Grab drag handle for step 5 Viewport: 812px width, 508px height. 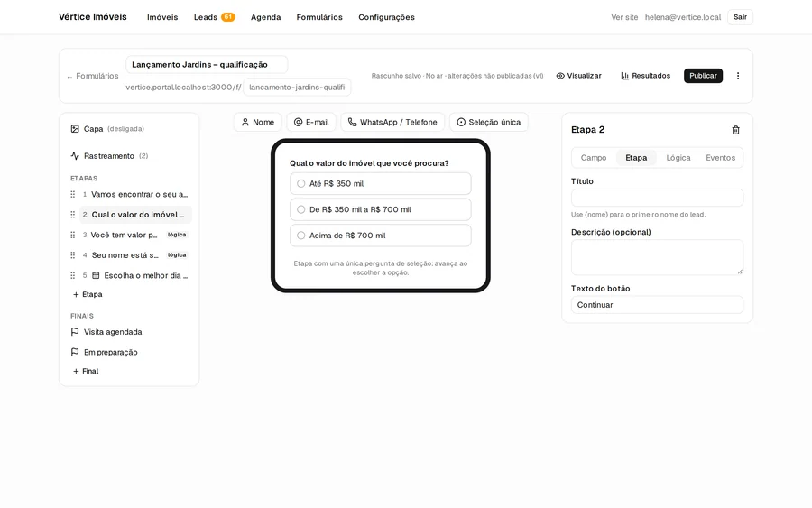click(x=72, y=275)
